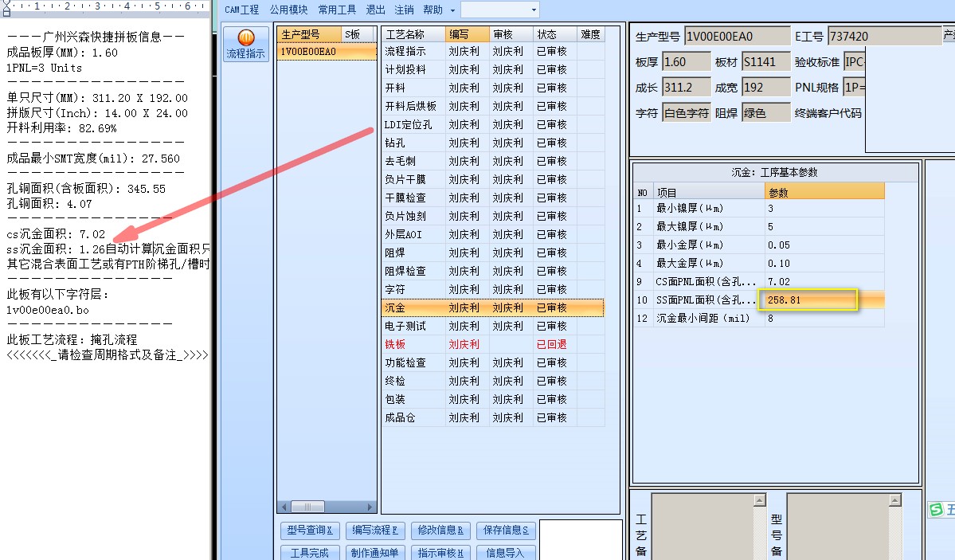Select the 功能检查 process row
Image resolution: width=955 pixels, height=560 pixels.
click(x=493, y=362)
